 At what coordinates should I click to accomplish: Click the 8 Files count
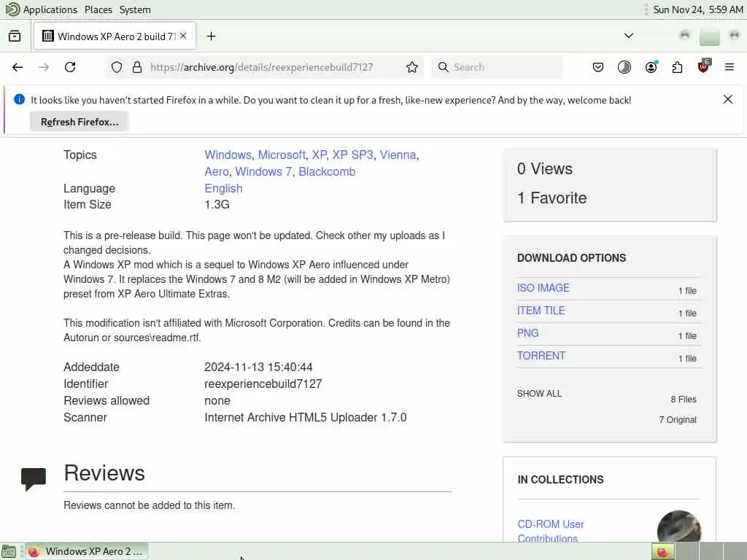pos(683,399)
